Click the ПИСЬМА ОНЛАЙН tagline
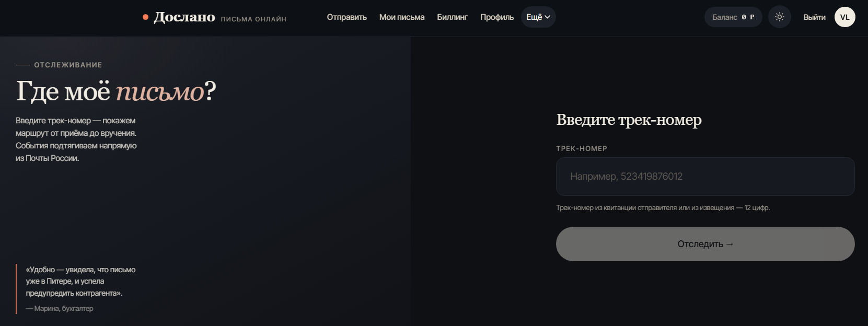 (253, 19)
